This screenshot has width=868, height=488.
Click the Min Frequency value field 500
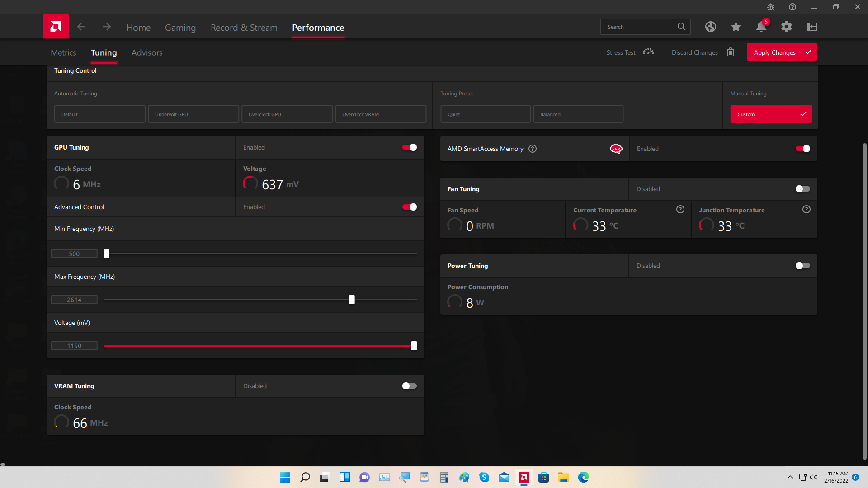(x=74, y=254)
